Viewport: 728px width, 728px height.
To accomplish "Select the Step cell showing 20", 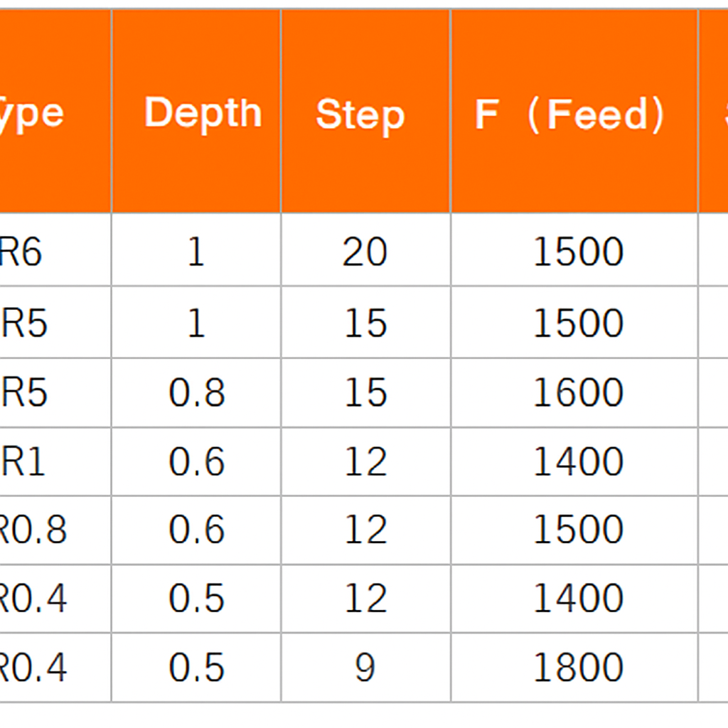I will pos(365,252).
